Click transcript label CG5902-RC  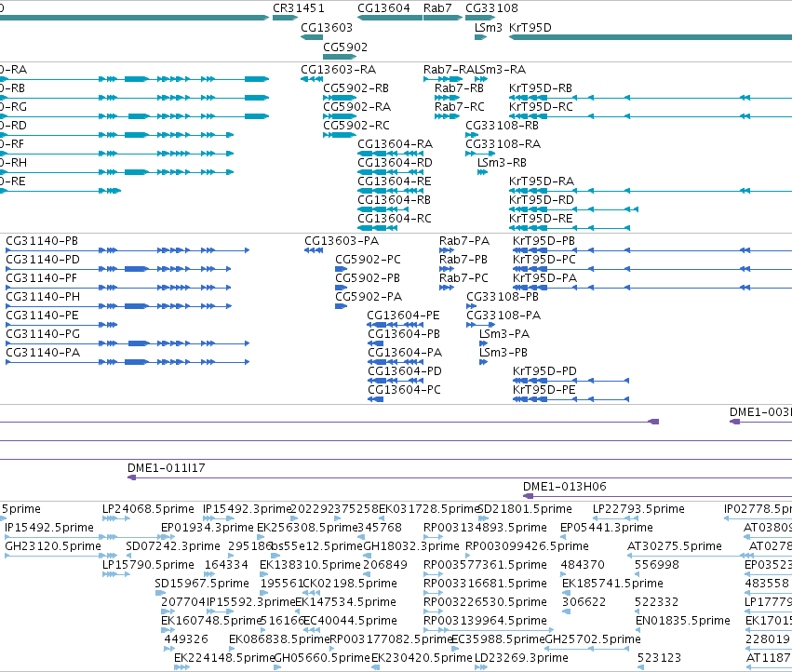(x=356, y=126)
